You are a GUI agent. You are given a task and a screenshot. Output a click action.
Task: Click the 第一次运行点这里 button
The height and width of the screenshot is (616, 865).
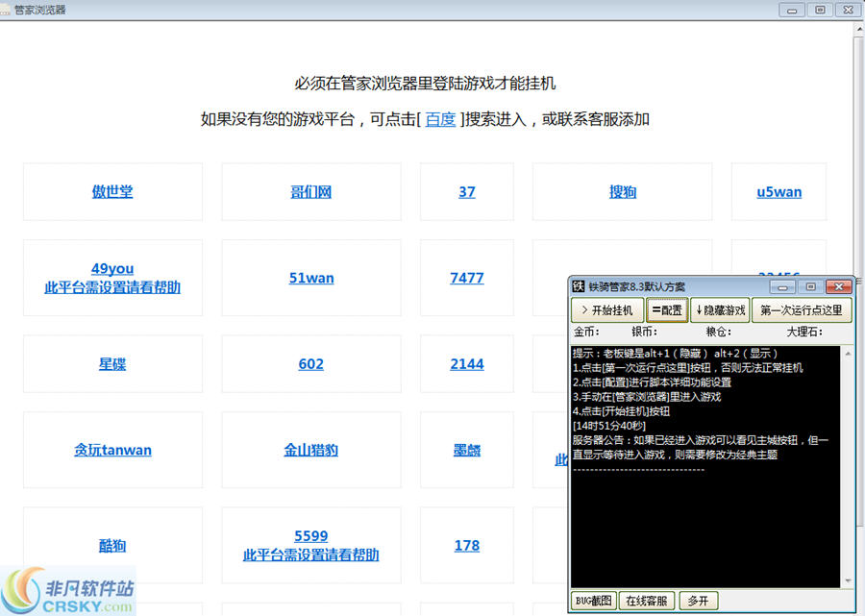[x=802, y=310]
